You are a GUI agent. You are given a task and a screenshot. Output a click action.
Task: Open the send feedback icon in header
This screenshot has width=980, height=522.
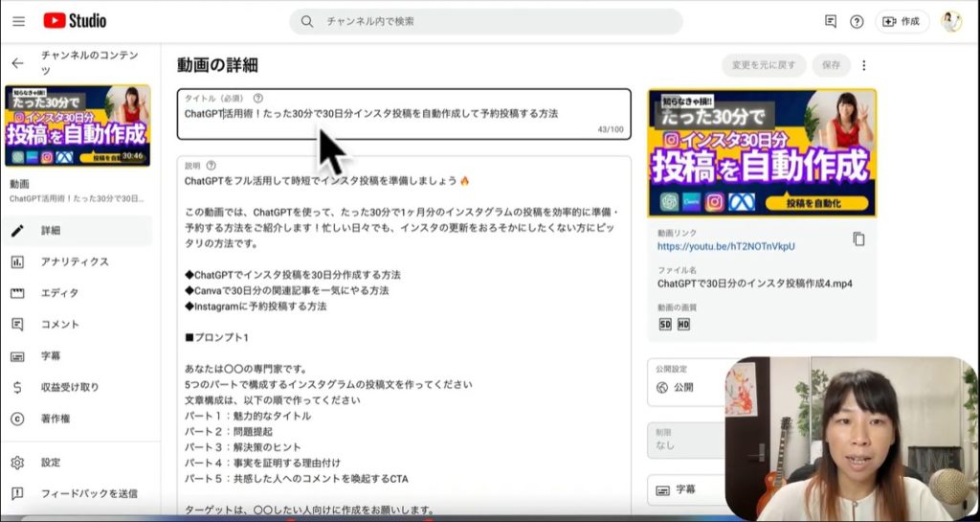pyautogui.click(x=830, y=21)
